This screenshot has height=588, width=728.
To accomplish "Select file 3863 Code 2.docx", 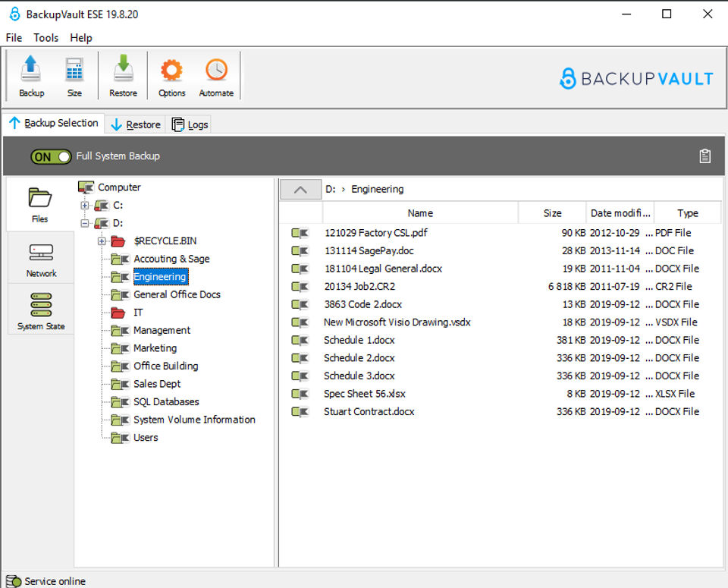I will (363, 304).
